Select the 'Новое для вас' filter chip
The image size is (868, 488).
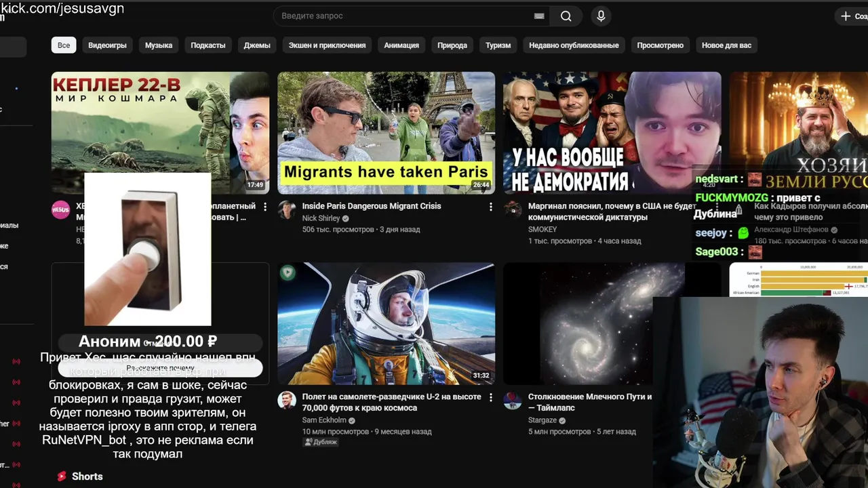coord(726,45)
